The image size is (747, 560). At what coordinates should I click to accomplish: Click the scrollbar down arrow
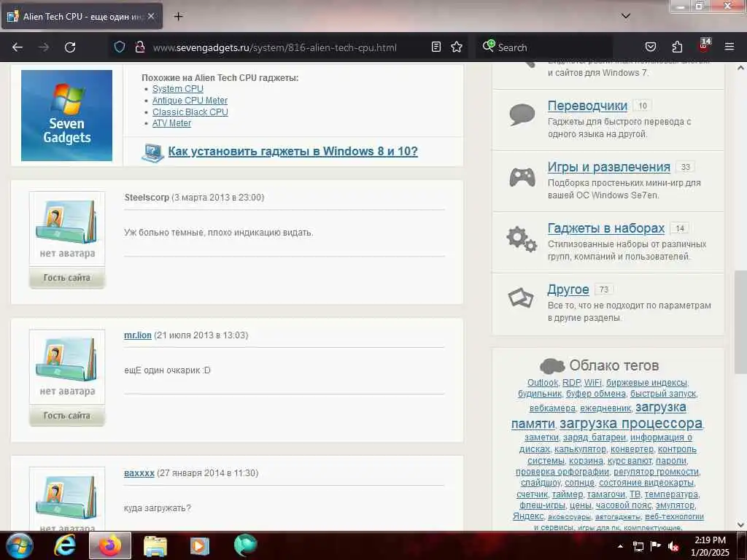[x=740, y=525]
